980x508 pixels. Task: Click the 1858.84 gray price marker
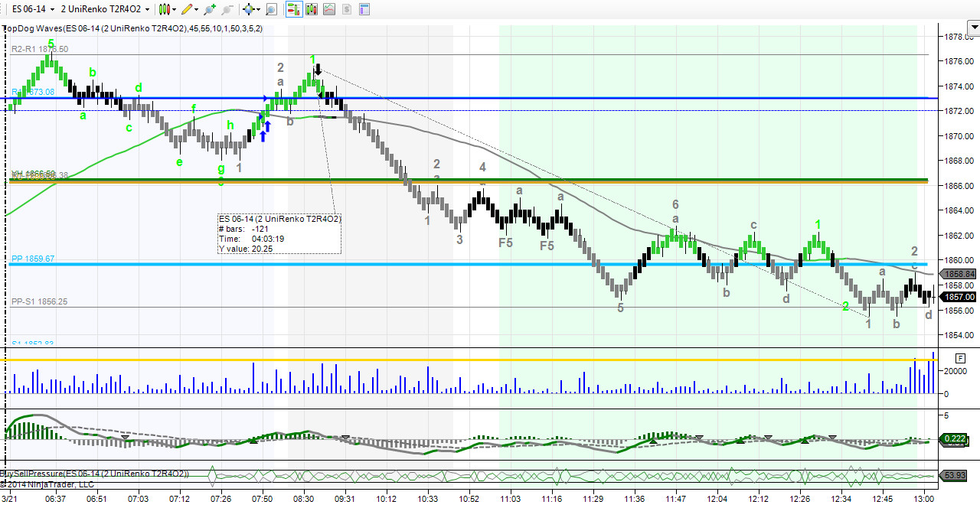click(959, 273)
